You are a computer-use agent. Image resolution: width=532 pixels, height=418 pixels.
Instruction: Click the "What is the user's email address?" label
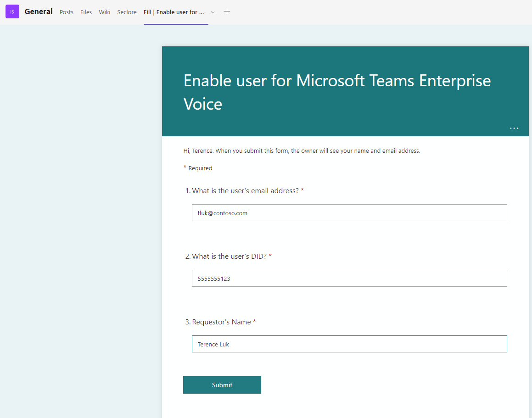coord(245,191)
